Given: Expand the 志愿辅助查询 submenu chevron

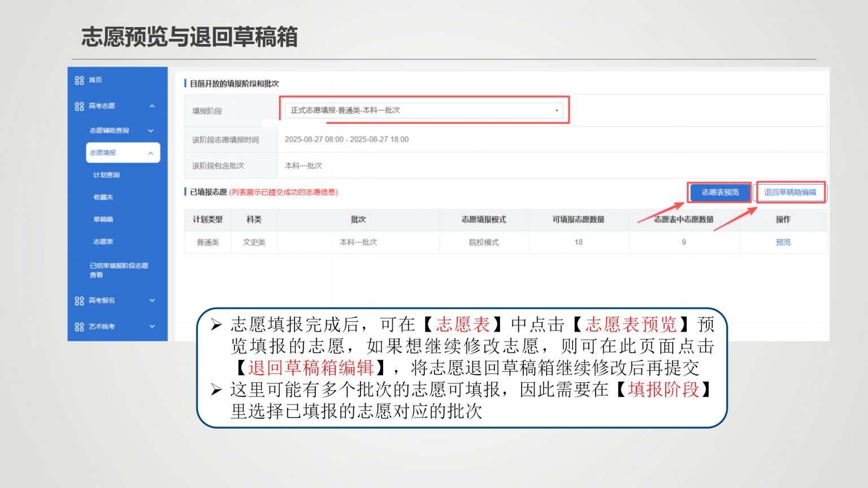Looking at the screenshot, I should (x=151, y=130).
